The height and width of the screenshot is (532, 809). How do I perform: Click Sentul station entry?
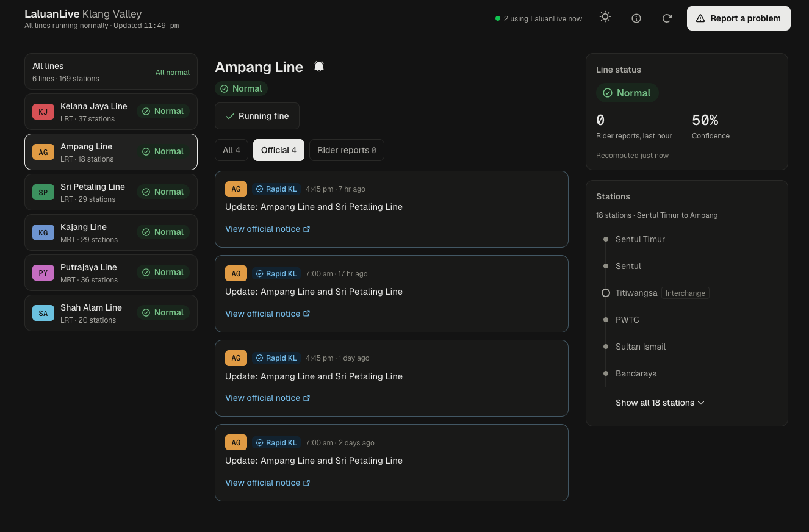[x=628, y=266]
